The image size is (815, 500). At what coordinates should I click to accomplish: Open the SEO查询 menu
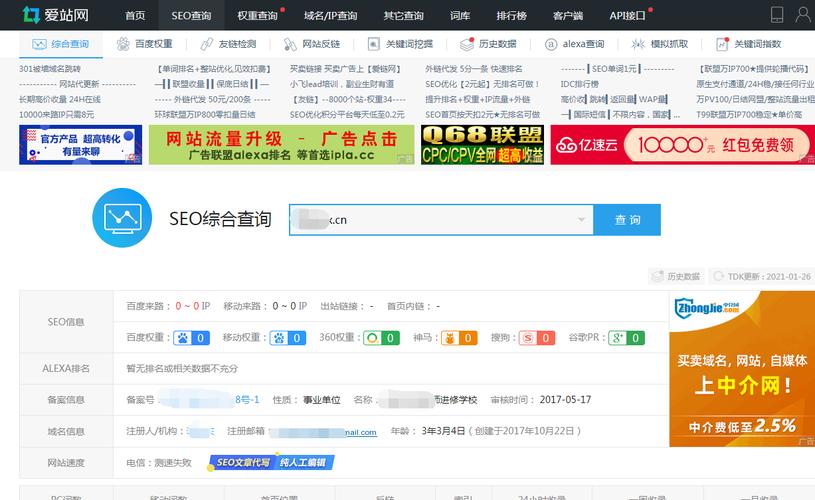191,16
